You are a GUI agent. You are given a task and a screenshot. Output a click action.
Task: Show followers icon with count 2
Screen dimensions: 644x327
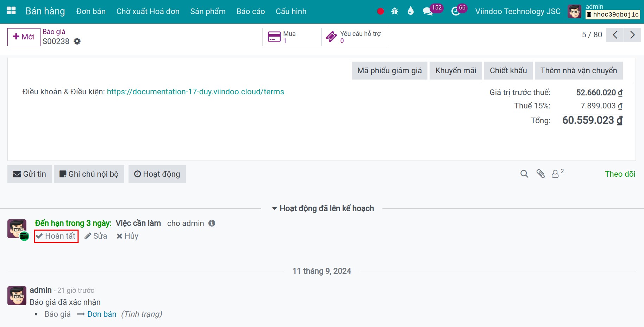pyautogui.click(x=557, y=174)
